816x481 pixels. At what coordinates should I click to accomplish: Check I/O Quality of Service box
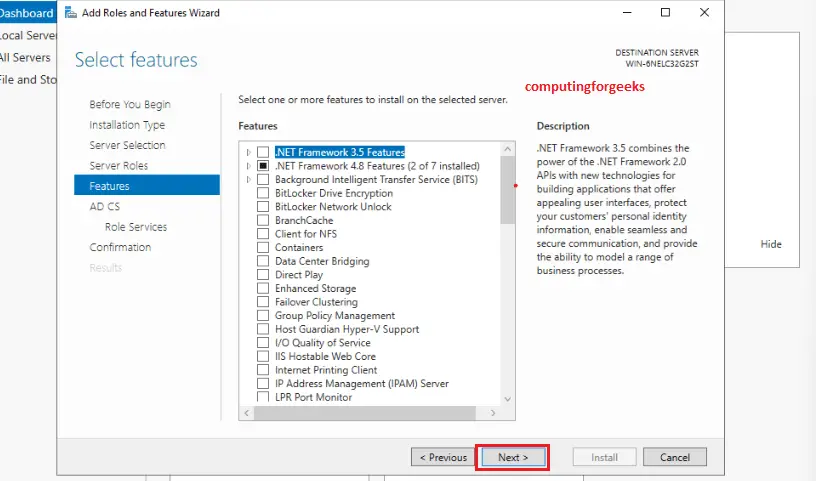tap(263, 343)
